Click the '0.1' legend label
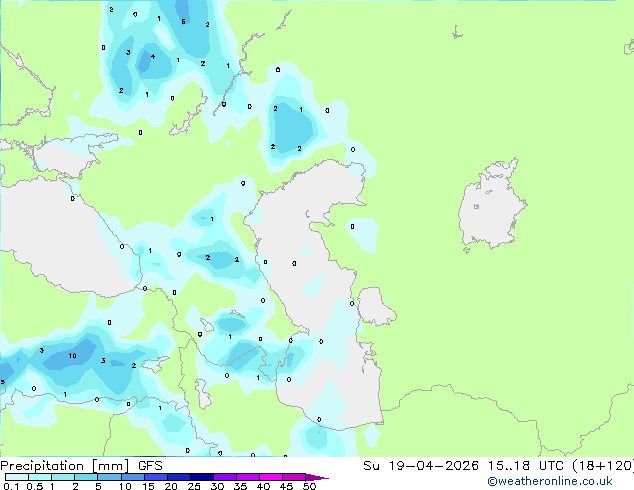 pos(11,486)
